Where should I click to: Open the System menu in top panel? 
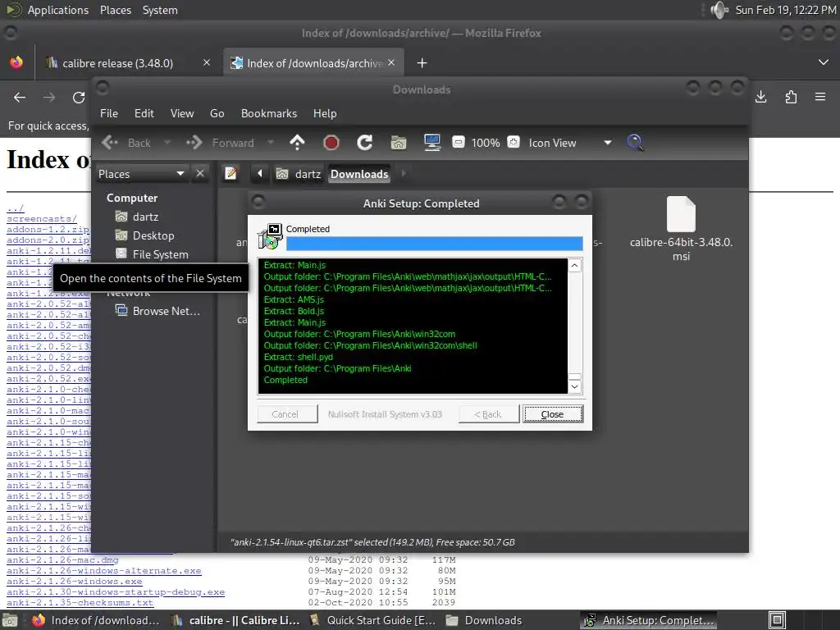tap(160, 10)
